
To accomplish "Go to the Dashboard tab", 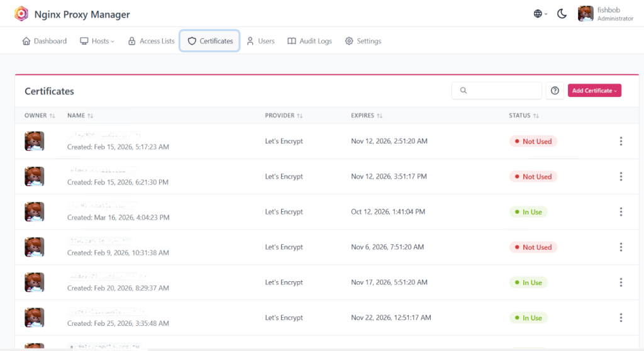I will tap(45, 41).
